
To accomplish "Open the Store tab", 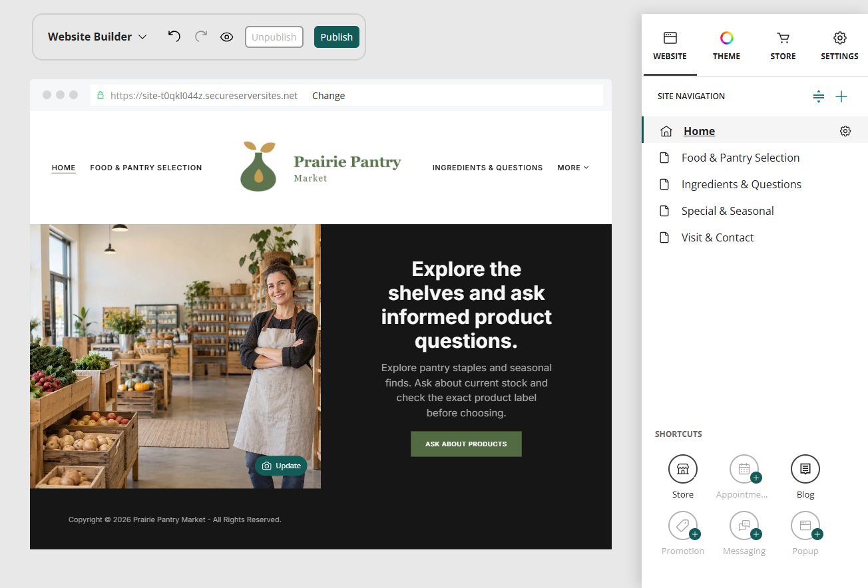I will 783,47.
